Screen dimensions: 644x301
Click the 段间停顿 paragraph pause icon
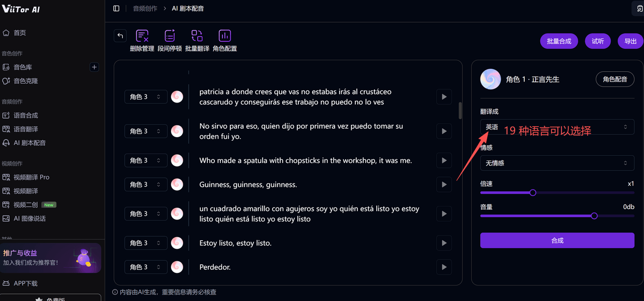pos(170,36)
